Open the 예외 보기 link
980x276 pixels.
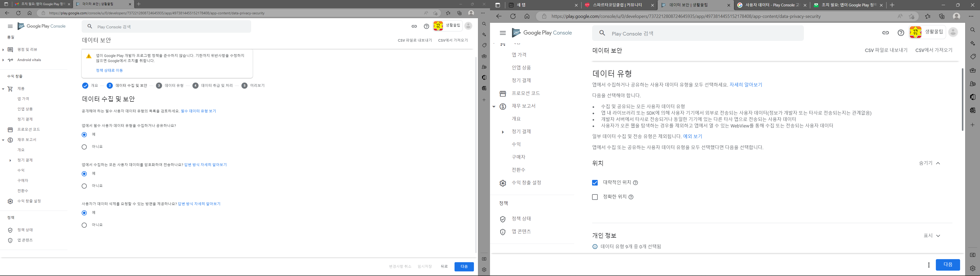[x=692, y=136]
